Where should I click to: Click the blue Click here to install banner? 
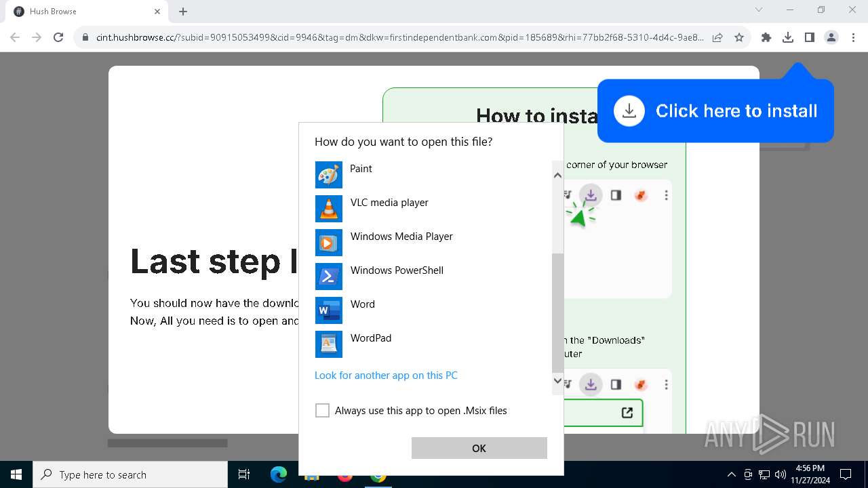click(715, 111)
